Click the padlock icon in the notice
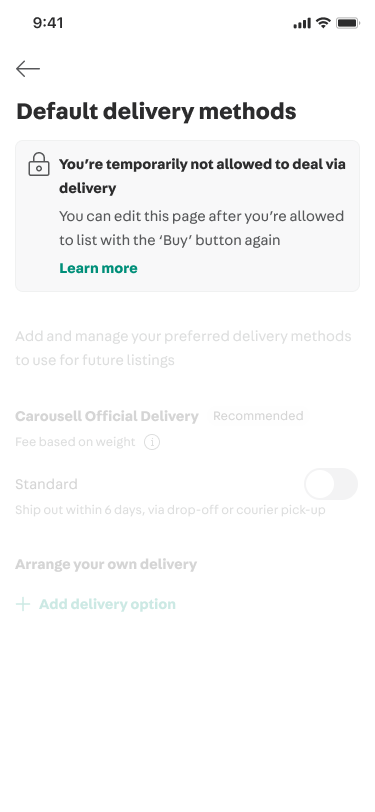This screenshot has height=812, width=375. click(x=39, y=164)
